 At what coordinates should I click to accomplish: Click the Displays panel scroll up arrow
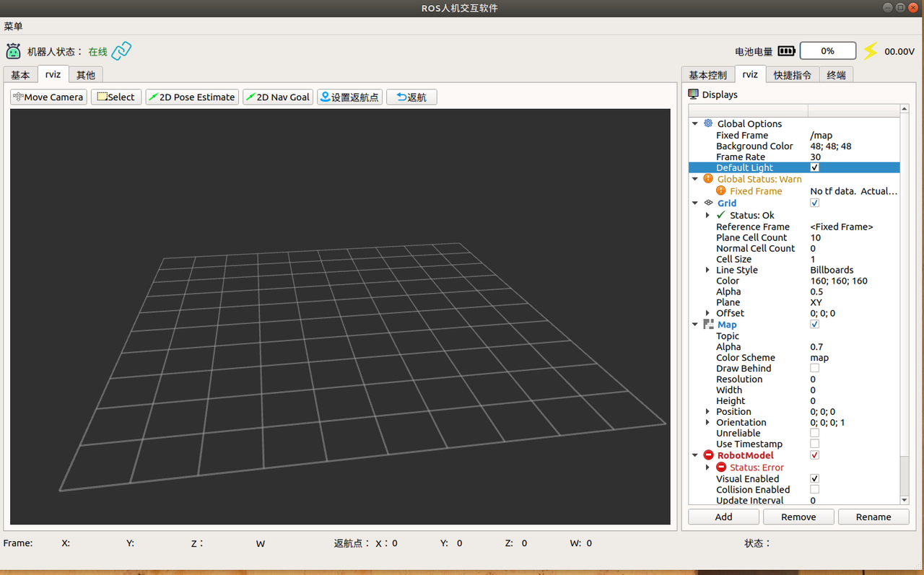pyautogui.click(x=904, y=109)
